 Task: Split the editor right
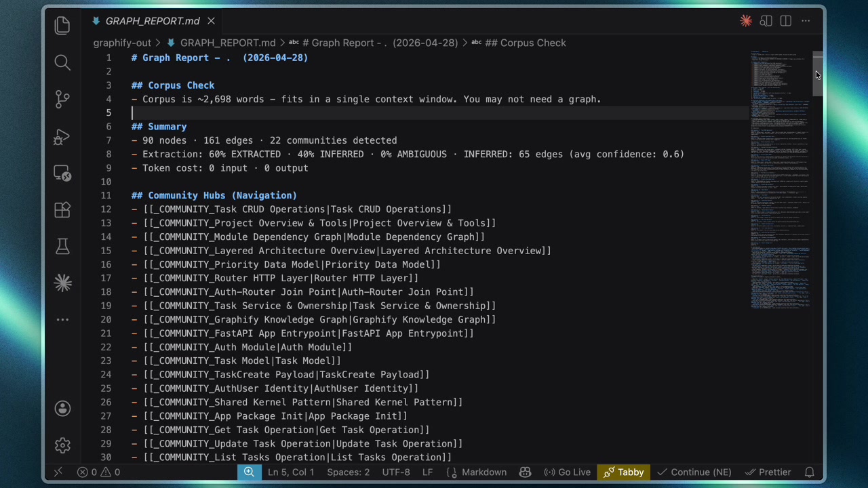tap(785, 21)
